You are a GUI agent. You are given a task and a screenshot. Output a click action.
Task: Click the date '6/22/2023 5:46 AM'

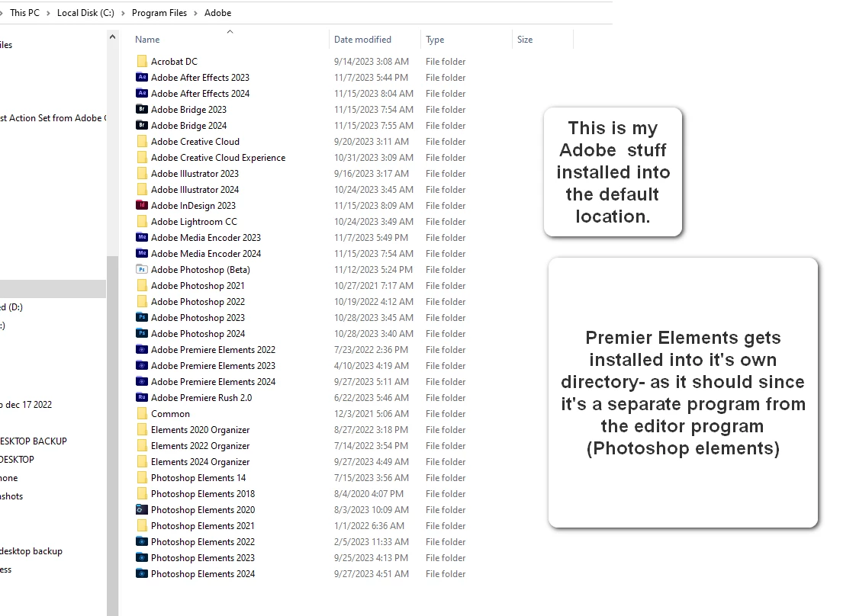pos(372,398)
